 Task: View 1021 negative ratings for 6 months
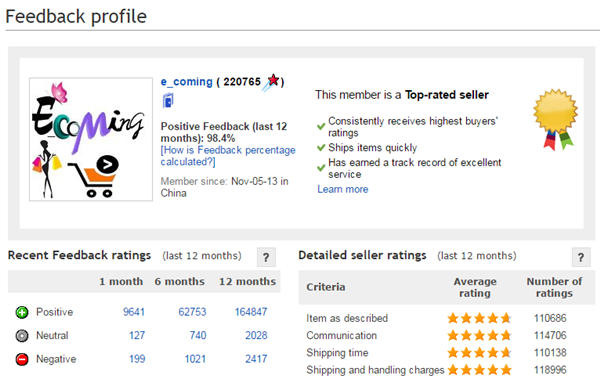point(195,359)
